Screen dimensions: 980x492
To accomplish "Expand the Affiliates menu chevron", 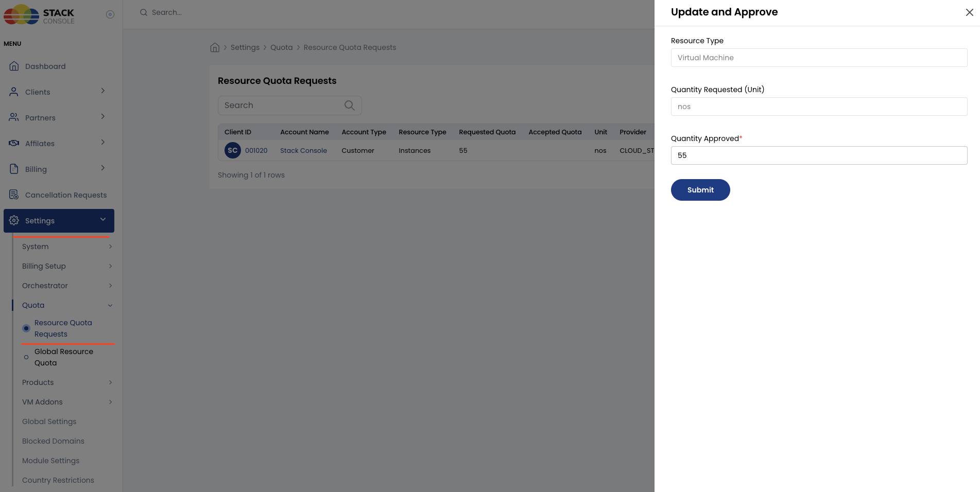I will [103, 143].
